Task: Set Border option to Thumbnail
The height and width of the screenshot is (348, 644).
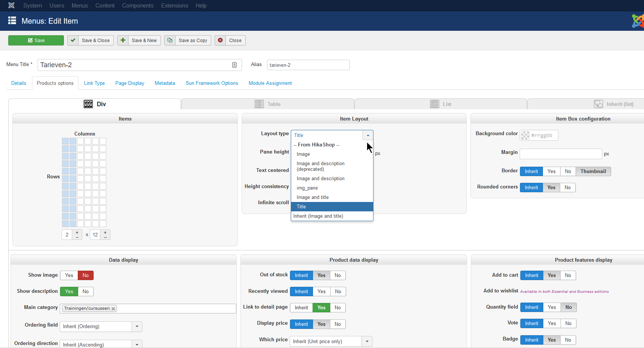Action: coord(593,172)
